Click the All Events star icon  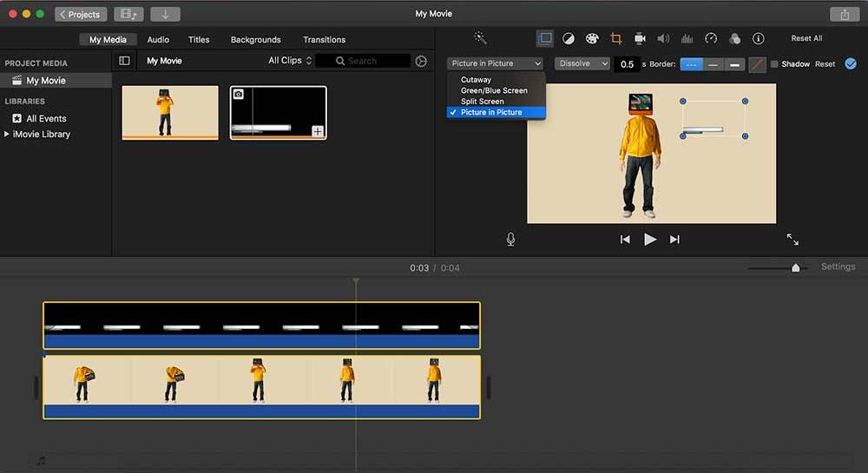click(17, 118)
